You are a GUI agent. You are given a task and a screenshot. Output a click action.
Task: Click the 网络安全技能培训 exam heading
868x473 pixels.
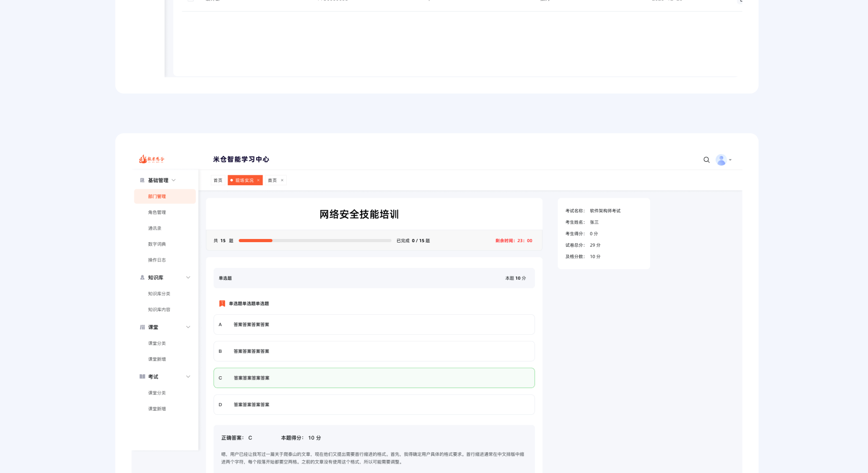359,214
